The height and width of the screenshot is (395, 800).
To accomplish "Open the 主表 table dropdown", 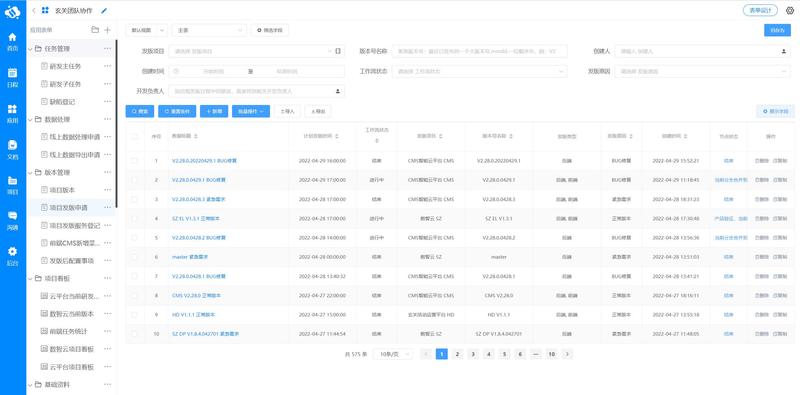I will pyautogui.click(x=209, y=30).
